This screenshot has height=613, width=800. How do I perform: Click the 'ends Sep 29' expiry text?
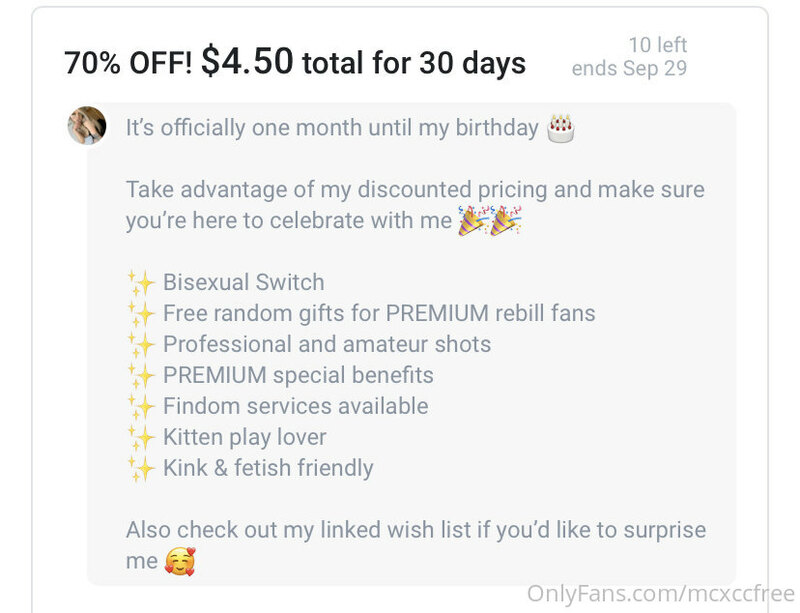tap(629, 68)
